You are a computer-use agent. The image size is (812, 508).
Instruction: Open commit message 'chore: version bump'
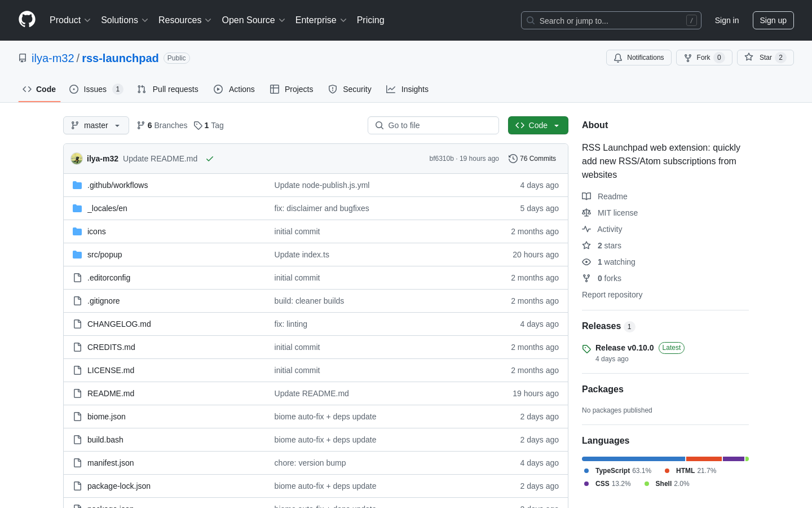tap(310, 463)
